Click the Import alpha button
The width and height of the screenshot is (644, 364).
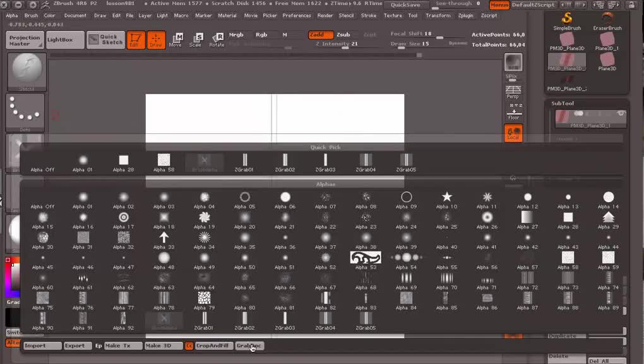[x=42, y=346]
